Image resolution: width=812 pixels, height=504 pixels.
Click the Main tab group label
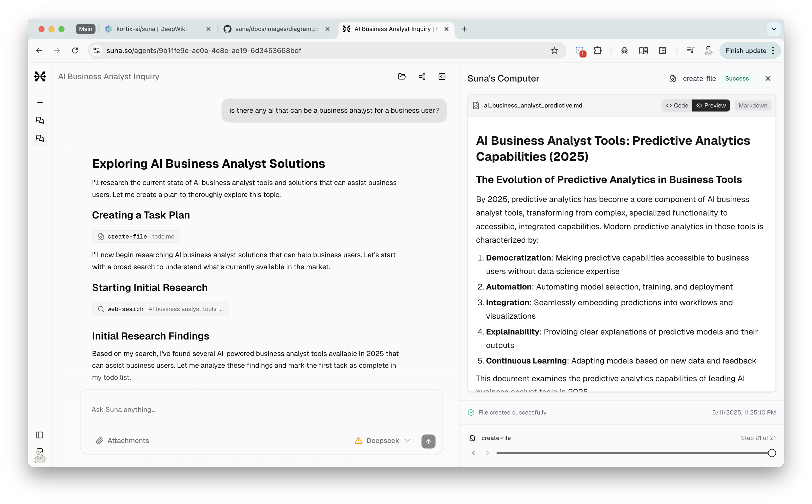pyautogui.click(x=86, y=29)
